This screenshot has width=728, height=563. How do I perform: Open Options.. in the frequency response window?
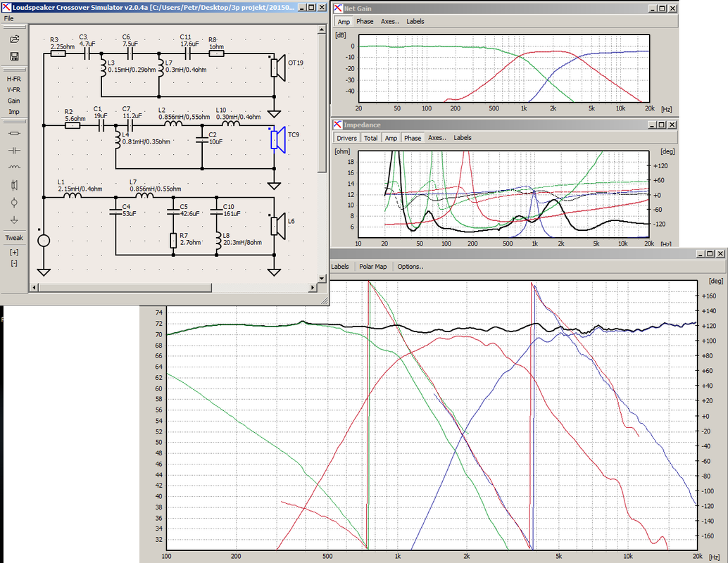point(410,267)
